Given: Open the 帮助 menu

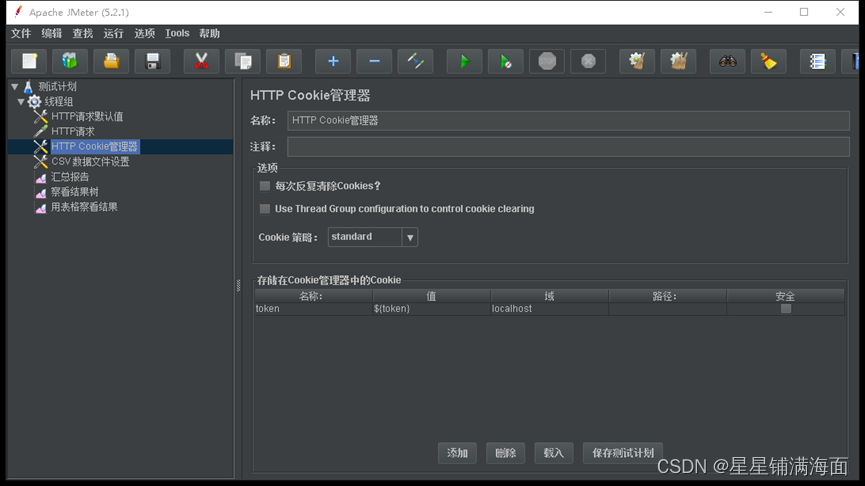Looking at the screenshot, I should coord(210,34).
